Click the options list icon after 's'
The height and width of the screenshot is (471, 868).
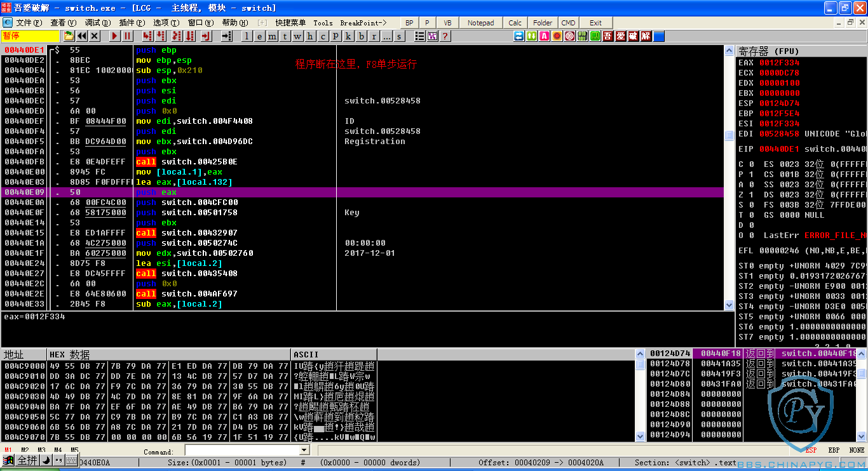pyautogui.click(x=419, y=36)
